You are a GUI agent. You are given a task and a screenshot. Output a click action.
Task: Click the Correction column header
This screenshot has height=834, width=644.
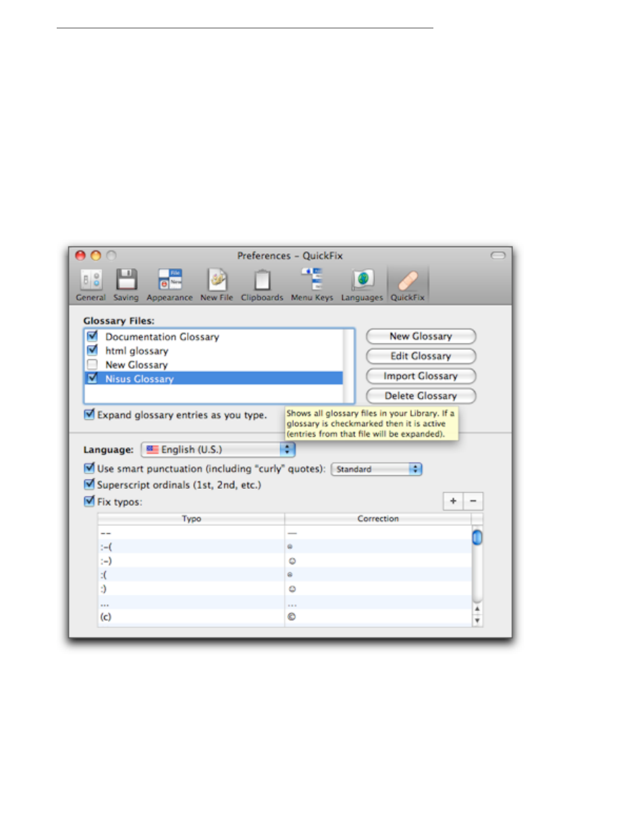pos(378,519)
